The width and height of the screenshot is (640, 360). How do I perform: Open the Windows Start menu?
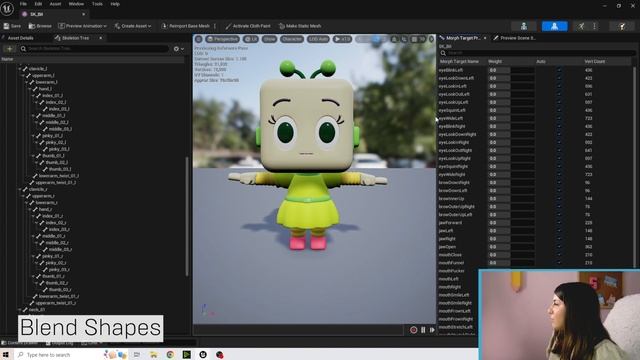[6, 354]
